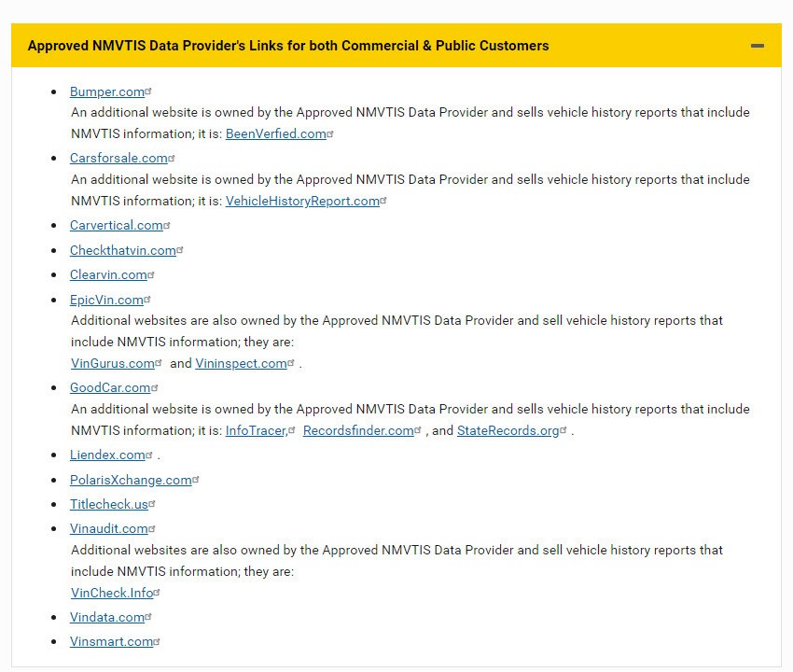Click external-link icon after InfoTracer
The width and height of the screenshot is (793, 672).
coord(292,430)
